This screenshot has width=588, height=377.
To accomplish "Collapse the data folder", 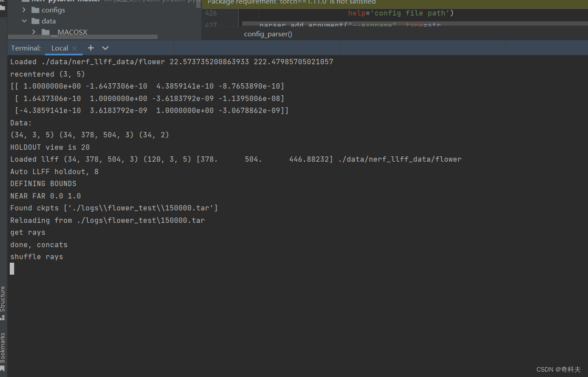I will (24, 21).
